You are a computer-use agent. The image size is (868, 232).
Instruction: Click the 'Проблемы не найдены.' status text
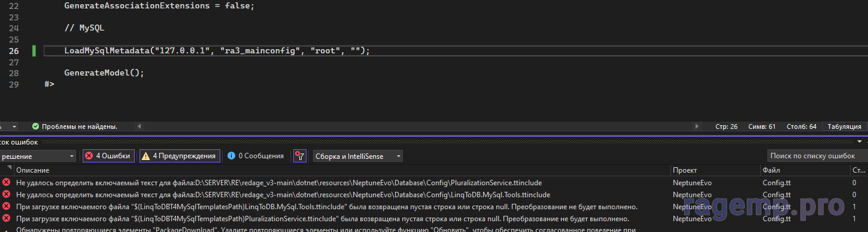click(x=80, y=126)
